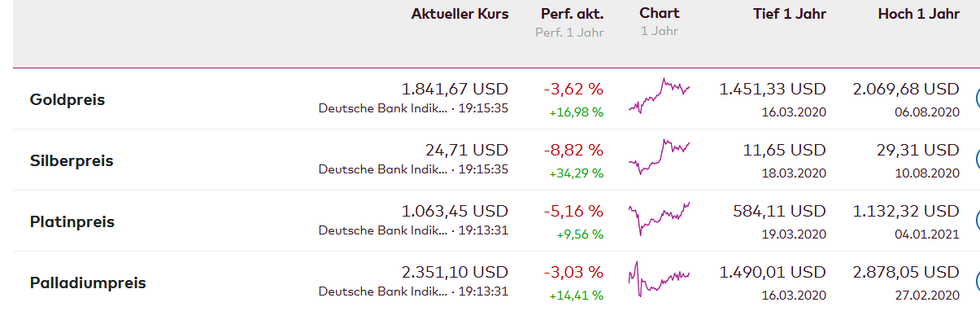Screen dimensions: 980x311
Task: Open the Platinpreis detail link
Action: 72,222
